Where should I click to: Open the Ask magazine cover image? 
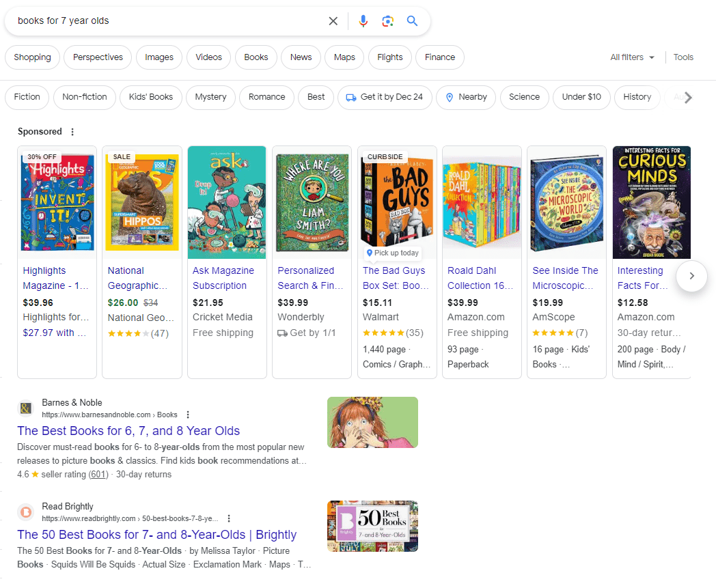click(x=227, y=202)
